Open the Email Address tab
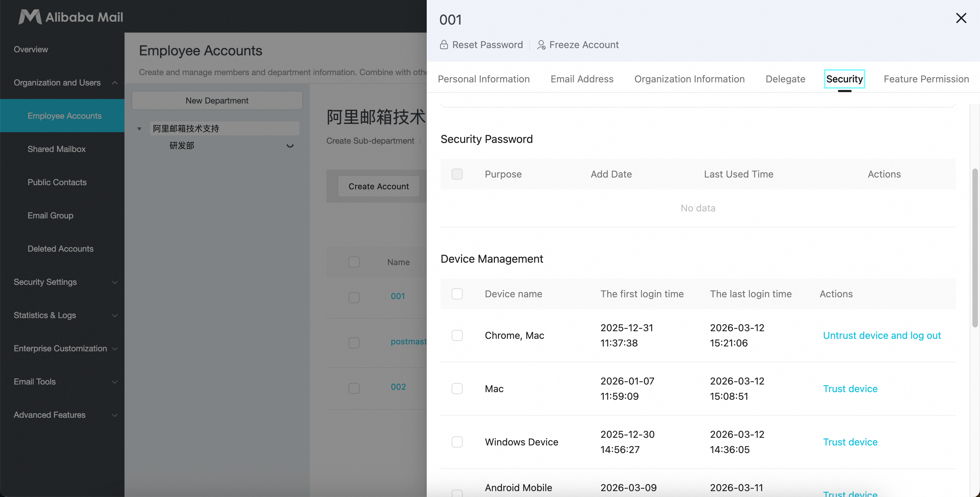The image size is (980, 497). pyautogui.click(x=582, y=79)
